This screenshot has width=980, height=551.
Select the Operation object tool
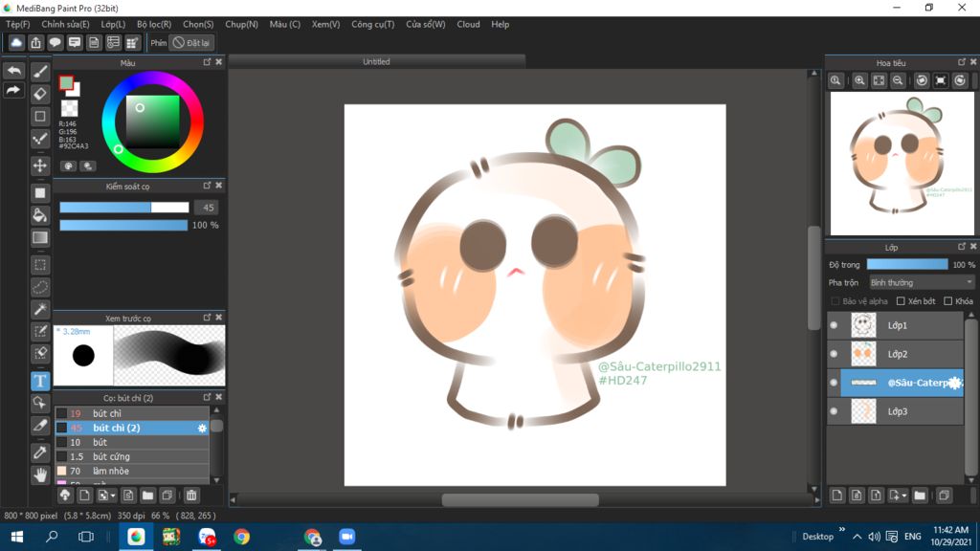click(40, 403)
